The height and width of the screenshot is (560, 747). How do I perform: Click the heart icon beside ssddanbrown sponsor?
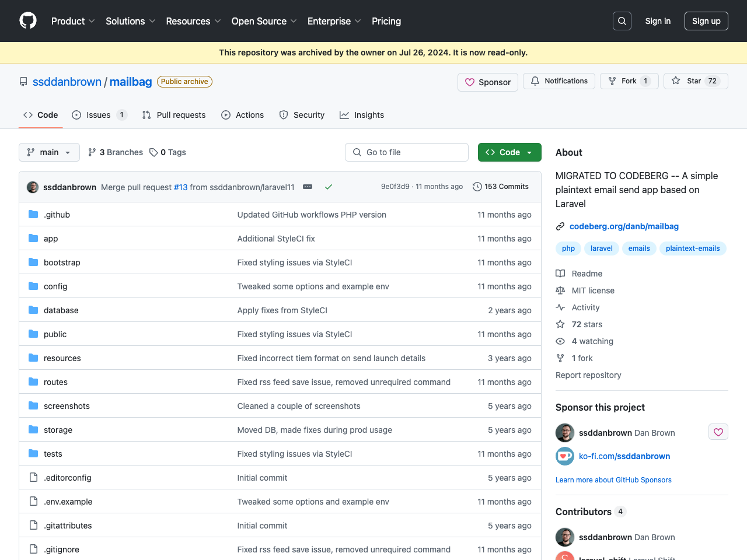tap(718, 432)
